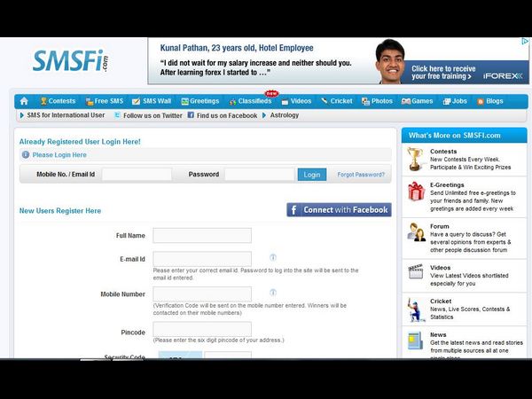Viewport: 532px width, 399px height.
Task: Open the Forgot Password? link
Action: point(361,175)
